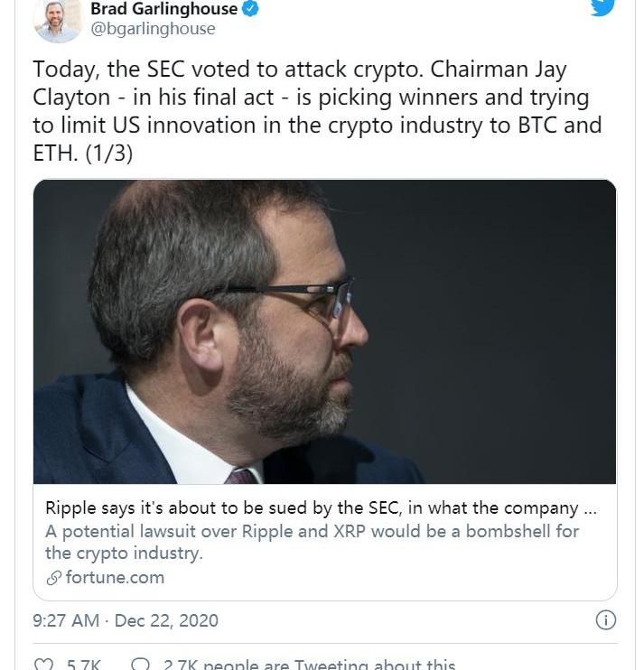This screenshot has height=670, width=644.
Task: Open the Brad Garlinghouse display name
Action: point(164,9)
